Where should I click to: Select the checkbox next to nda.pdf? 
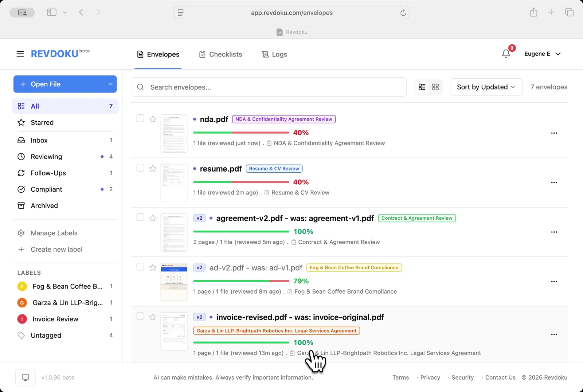point(140,118)
